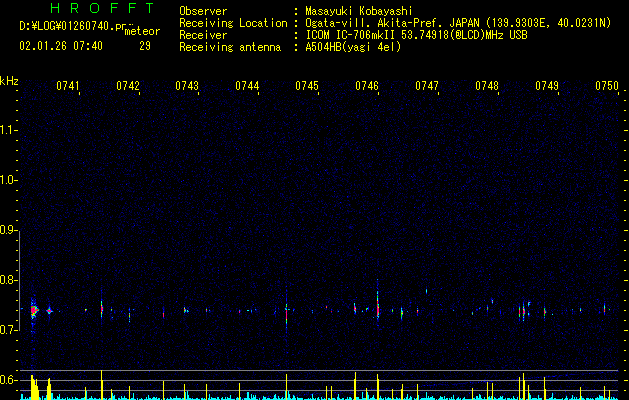629x400 pixels.
Task: Click the 0743 time marker
Action: [187, 86]
